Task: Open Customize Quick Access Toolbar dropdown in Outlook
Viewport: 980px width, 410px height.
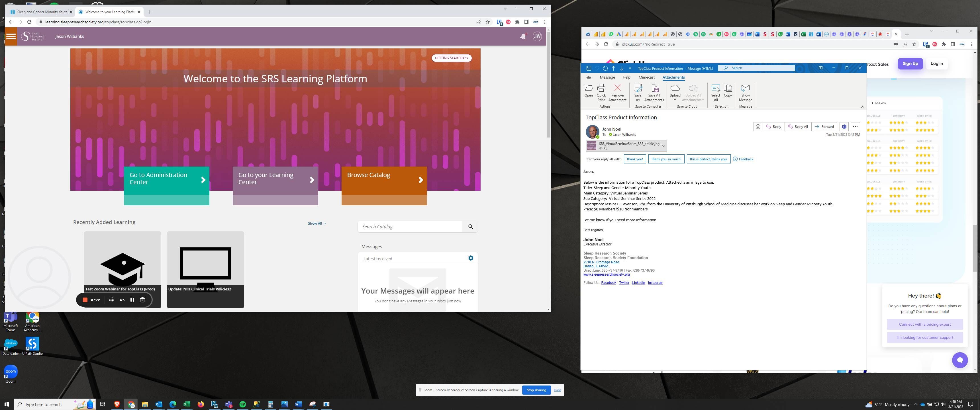Action: pos(630,68)
